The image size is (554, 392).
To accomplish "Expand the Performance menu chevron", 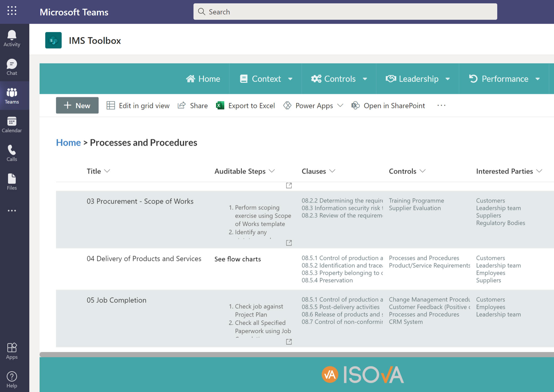I will [x=538, y=79].
